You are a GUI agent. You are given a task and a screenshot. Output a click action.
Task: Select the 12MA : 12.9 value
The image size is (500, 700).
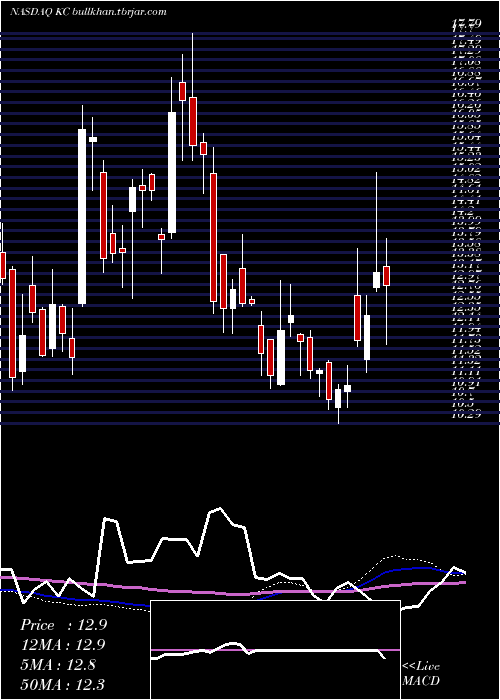pyautogui.click(x=63, y=645)
